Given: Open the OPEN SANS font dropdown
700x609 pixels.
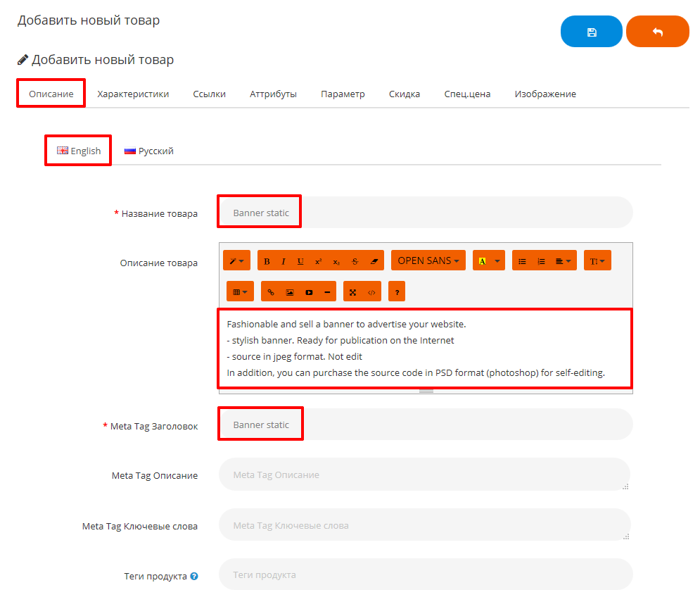Looking at the screenshot, I should click(428, 261).
